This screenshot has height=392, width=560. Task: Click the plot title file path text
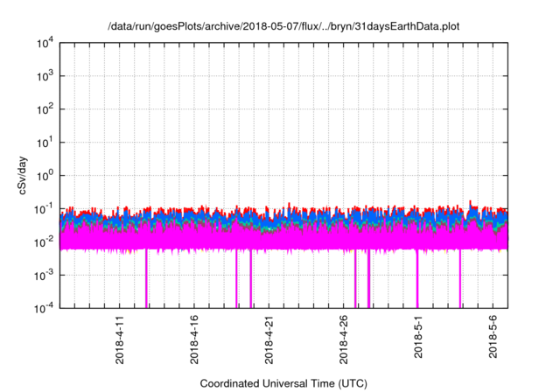tap(283, 26)
